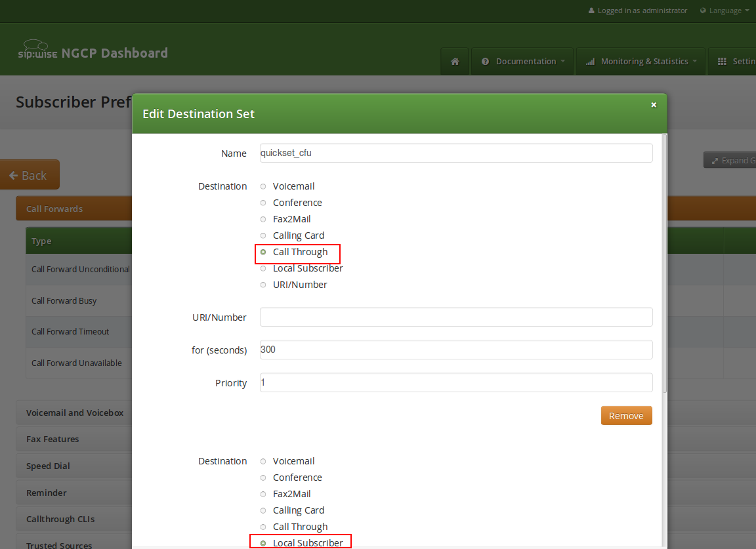The height and width of the screenshot is (549, 756).
Task: Click the Priority input field
Action: 455,382
